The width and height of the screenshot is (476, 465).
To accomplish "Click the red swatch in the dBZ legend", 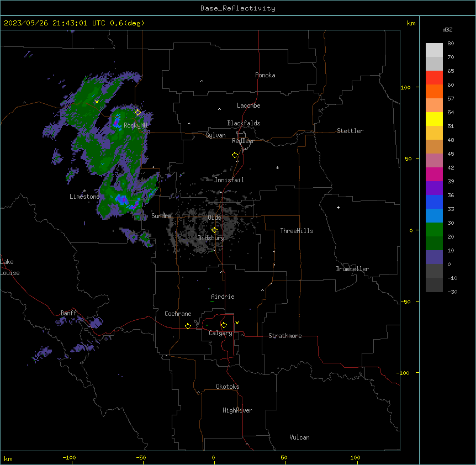I will (434, 78).
